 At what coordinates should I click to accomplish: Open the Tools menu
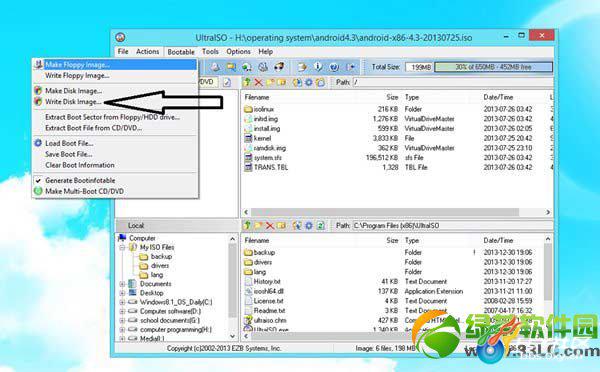[210, 51]
